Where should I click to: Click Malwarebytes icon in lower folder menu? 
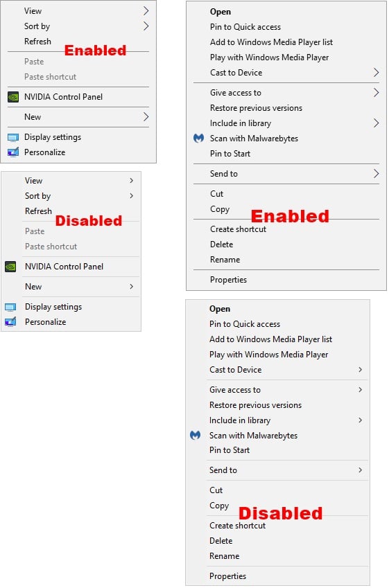point(196,436)
